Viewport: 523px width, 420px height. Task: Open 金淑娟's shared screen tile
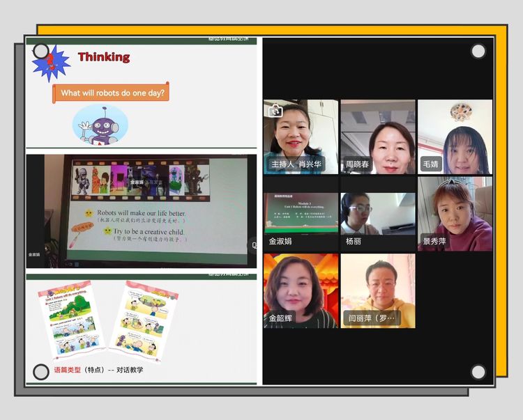[301, 214]
